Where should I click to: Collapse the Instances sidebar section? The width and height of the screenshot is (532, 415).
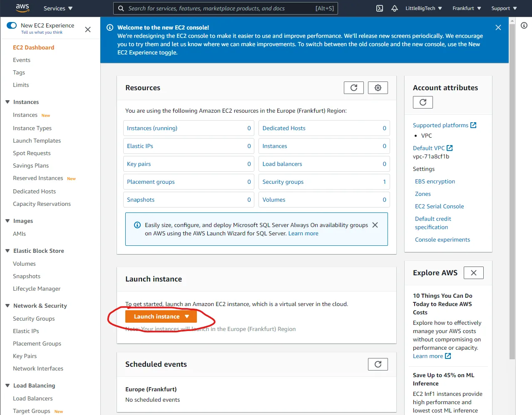pos(7,102)
